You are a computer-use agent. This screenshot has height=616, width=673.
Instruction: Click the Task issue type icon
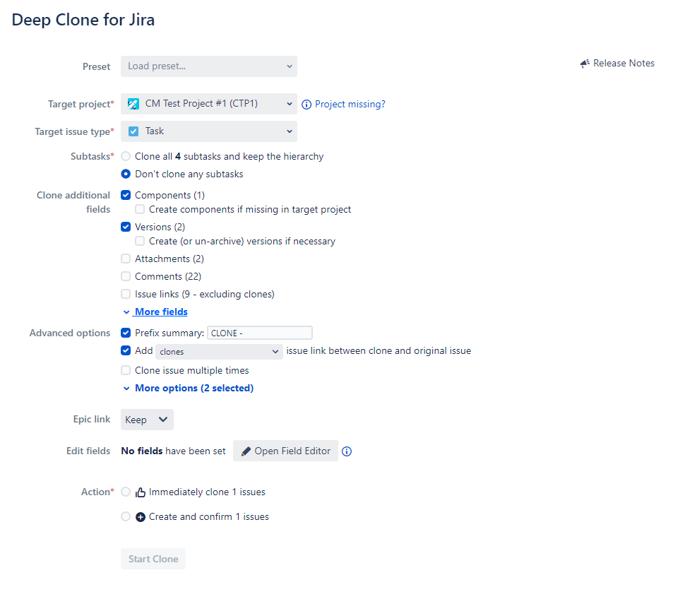click(x=133, y=131)
